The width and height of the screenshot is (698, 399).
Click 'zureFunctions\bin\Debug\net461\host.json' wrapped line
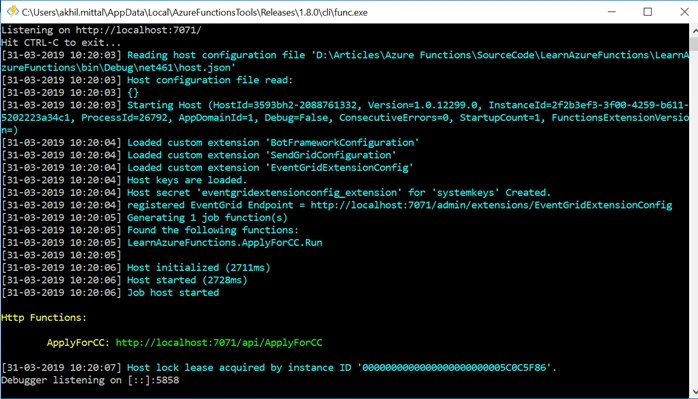point(118,68)
